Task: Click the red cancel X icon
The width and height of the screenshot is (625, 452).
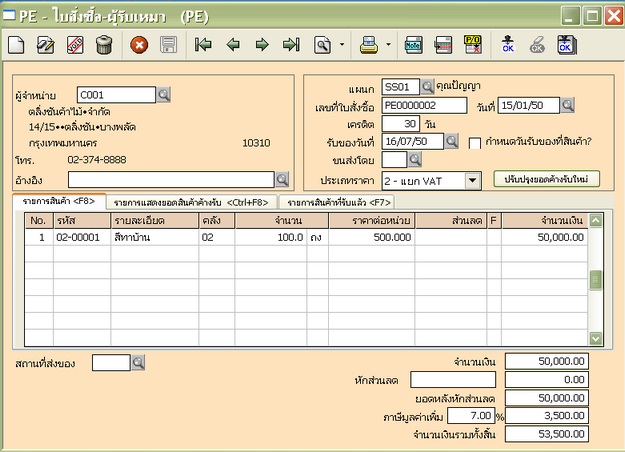Action: coord(139,45)
